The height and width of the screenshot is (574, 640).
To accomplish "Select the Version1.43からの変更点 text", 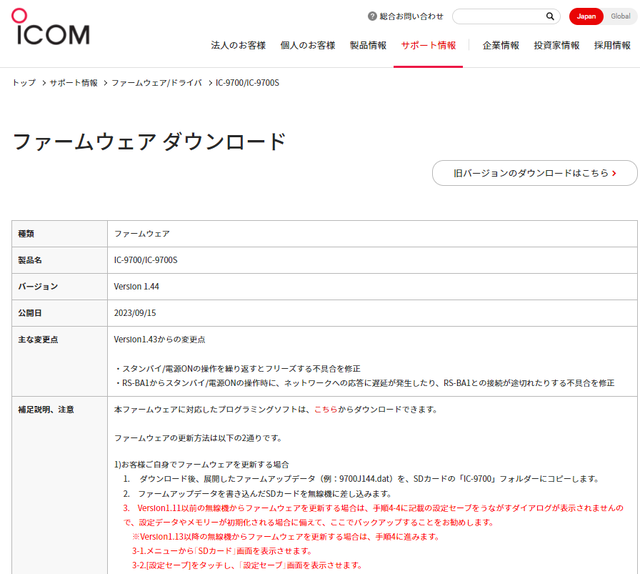I will pyautogui.click(x=160, y=340).
